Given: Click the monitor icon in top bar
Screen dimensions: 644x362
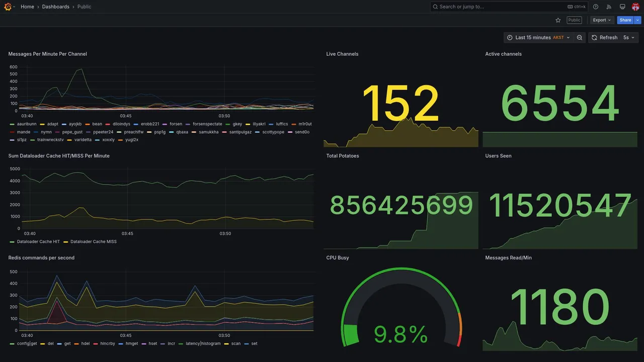Looking at the screenshot, I should (622, 7).
